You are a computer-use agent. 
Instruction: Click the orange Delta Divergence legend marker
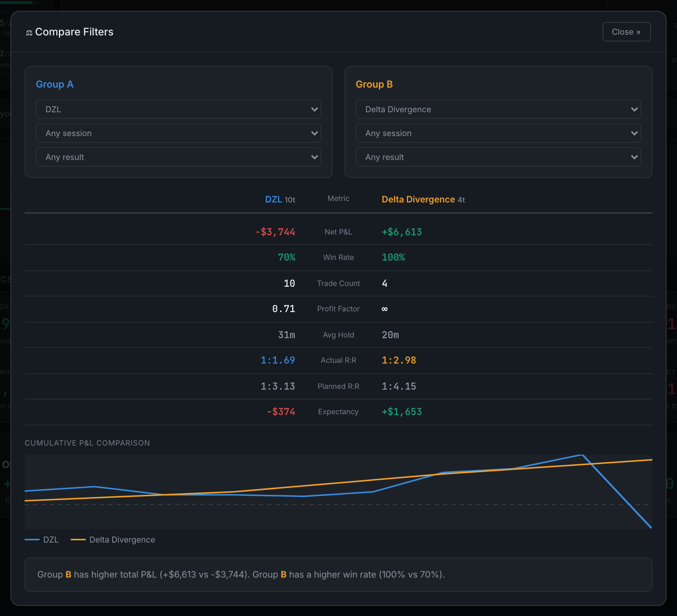tap(78, 540)
